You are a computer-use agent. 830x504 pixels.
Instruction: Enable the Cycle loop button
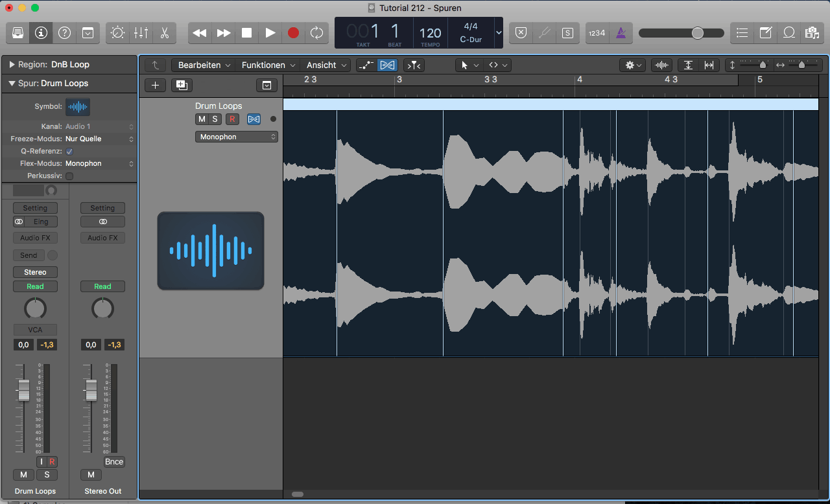tap(316, 33)
